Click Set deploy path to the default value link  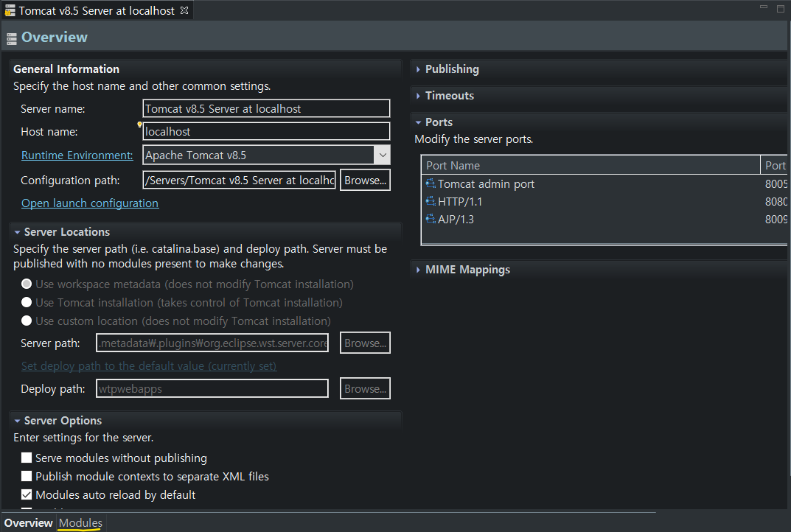pyautogui.click(x=149, y=366)
